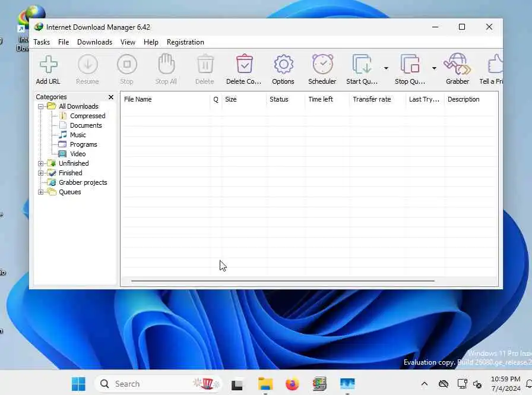
Task: Show hidden system tray icons
Action: (x=425, y=384)
